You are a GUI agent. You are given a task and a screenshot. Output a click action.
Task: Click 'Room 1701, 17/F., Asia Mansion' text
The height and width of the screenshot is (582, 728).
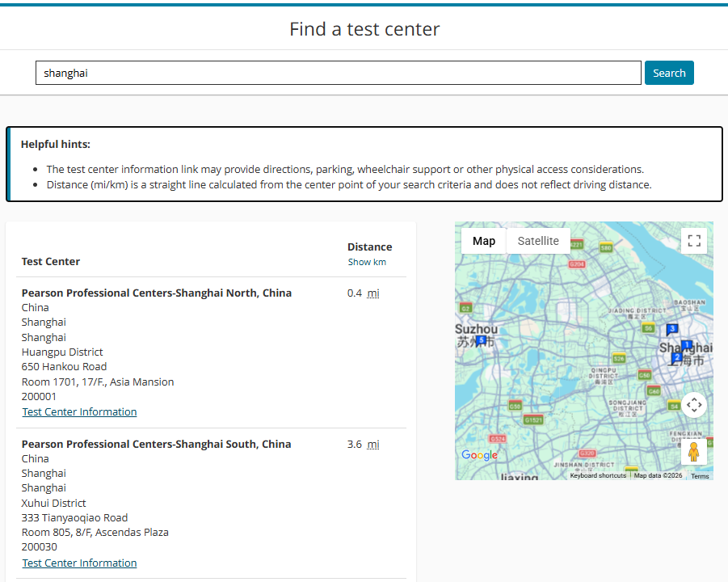pyautogui.click(x=98, y=382)
